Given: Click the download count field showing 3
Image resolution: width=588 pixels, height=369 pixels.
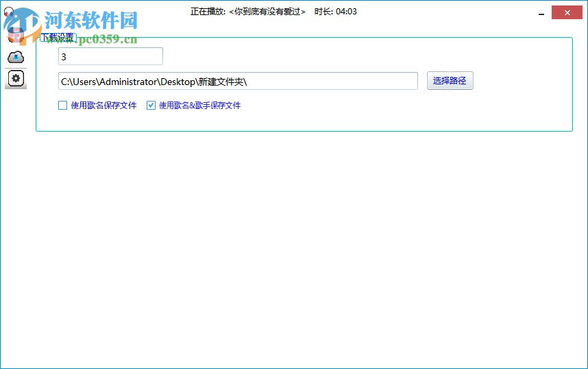Looking at the screenshot, I should point(110,56).
